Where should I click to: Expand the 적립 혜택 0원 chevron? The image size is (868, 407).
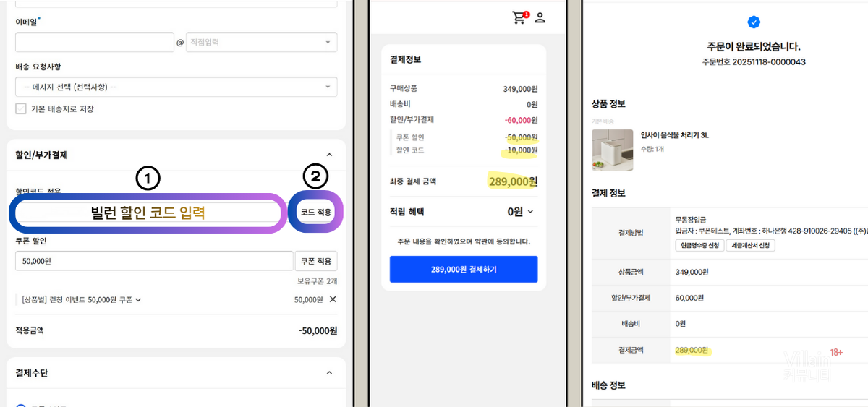[x=530, y=212]
